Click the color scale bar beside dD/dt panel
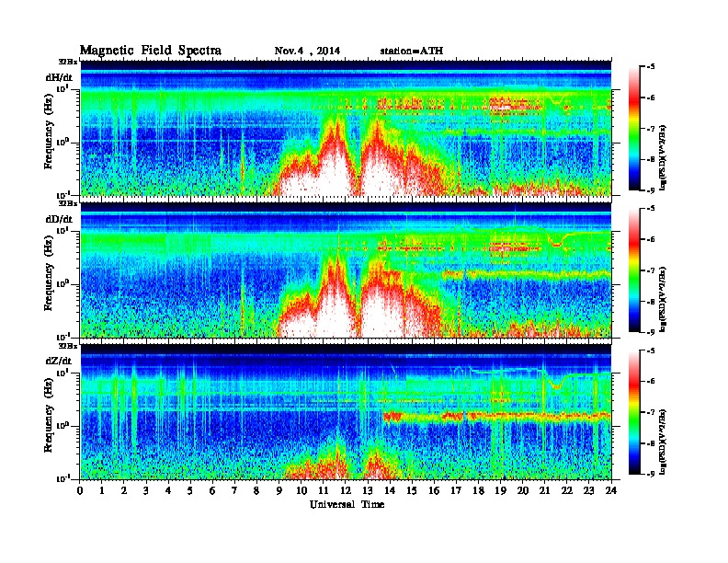This screenshot has height=563, width=728. [x=634, y=270]
